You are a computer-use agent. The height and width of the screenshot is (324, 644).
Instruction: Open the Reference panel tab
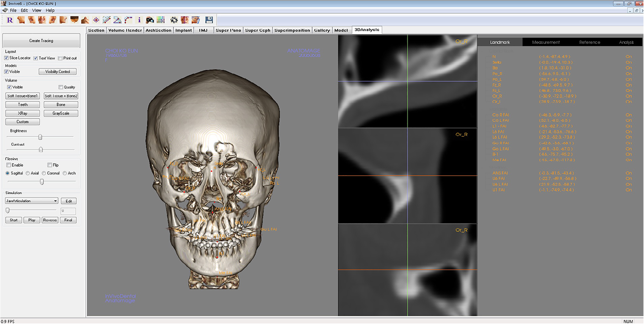click(x=590, y=42)
